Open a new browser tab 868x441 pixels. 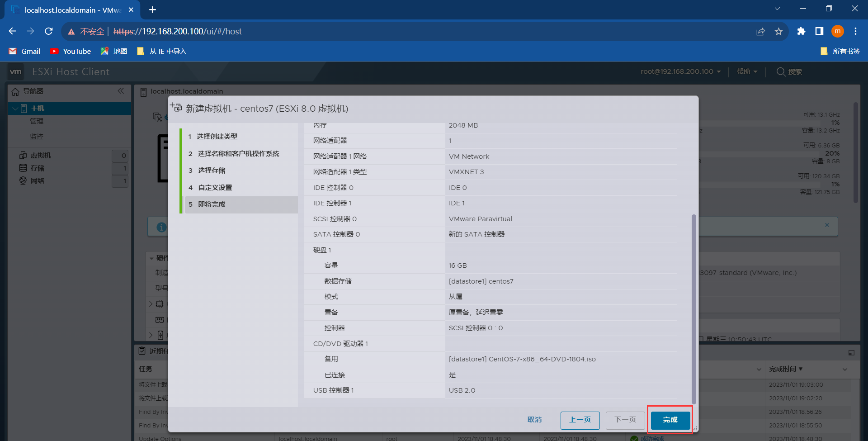click(152, 9)
